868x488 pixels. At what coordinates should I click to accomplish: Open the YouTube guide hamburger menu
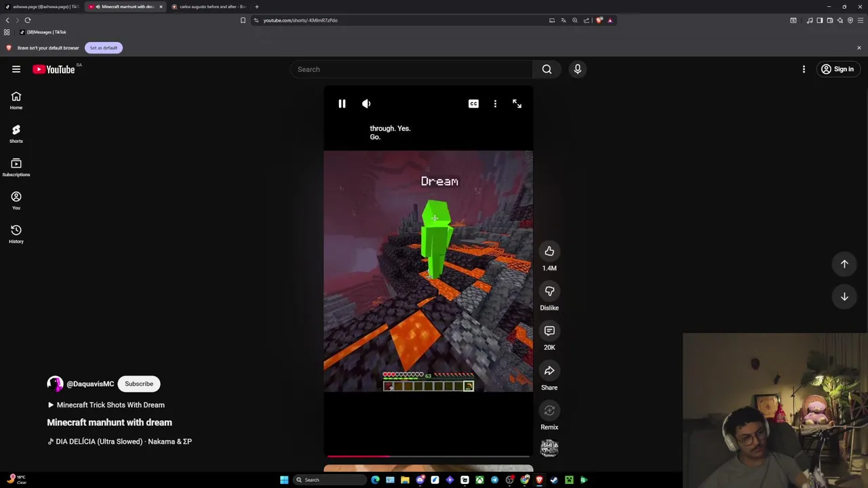[16, 69]
